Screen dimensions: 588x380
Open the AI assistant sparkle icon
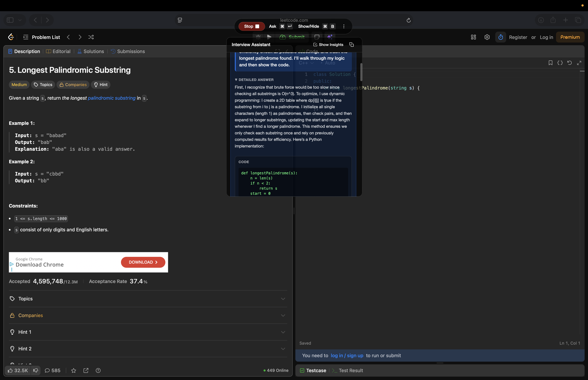330,37
